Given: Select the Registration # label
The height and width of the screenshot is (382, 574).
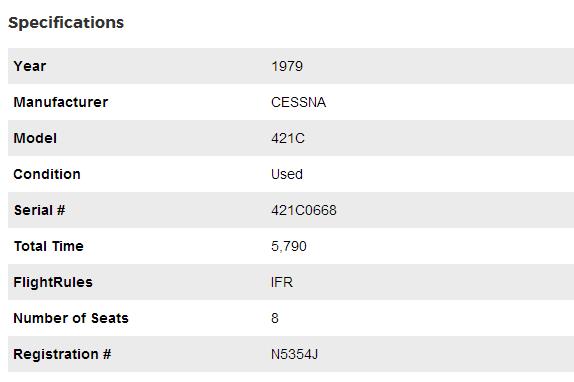Looking at the screenshot, I should click(x=62, y=354).
